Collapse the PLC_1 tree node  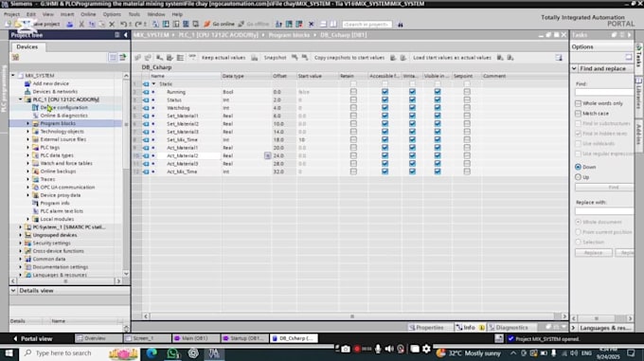(20, 99)
